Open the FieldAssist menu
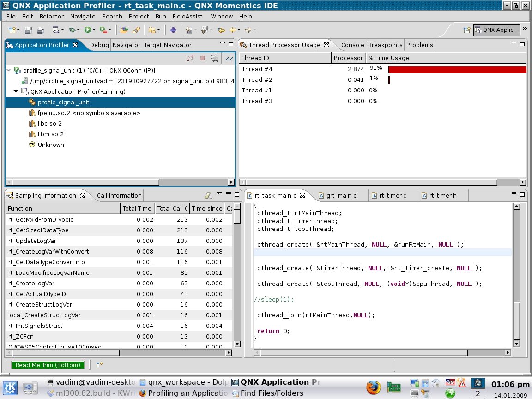532x399 pixels. point(187,16)
